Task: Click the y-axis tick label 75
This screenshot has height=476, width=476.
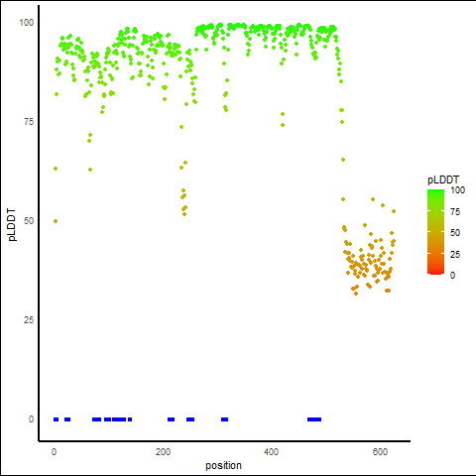Action: pos(29,122)
